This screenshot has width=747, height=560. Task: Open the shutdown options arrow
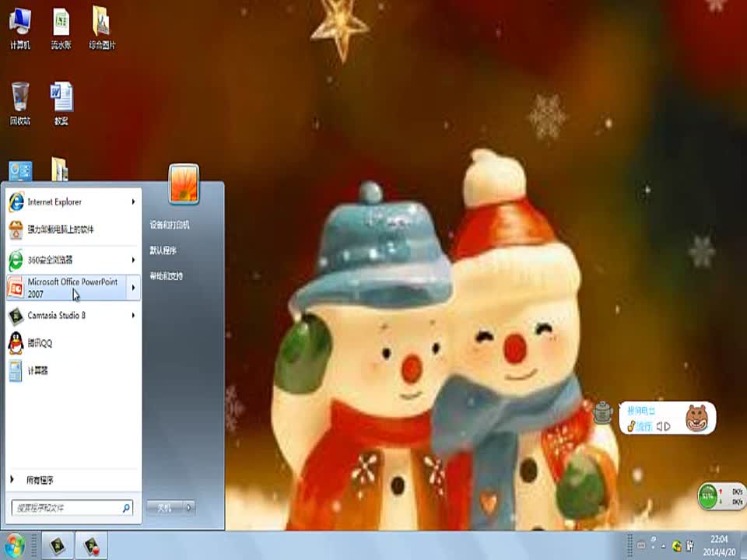click(x=188, y=508)
